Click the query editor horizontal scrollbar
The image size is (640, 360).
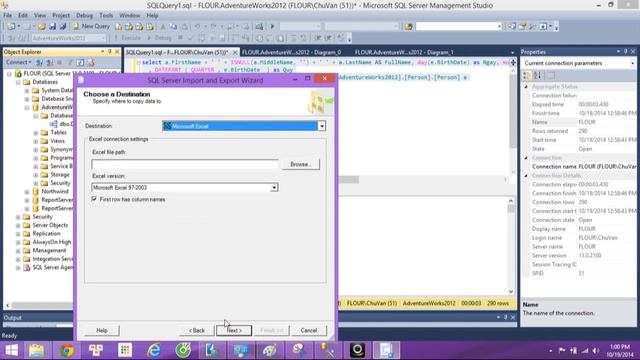pos(423,180)
